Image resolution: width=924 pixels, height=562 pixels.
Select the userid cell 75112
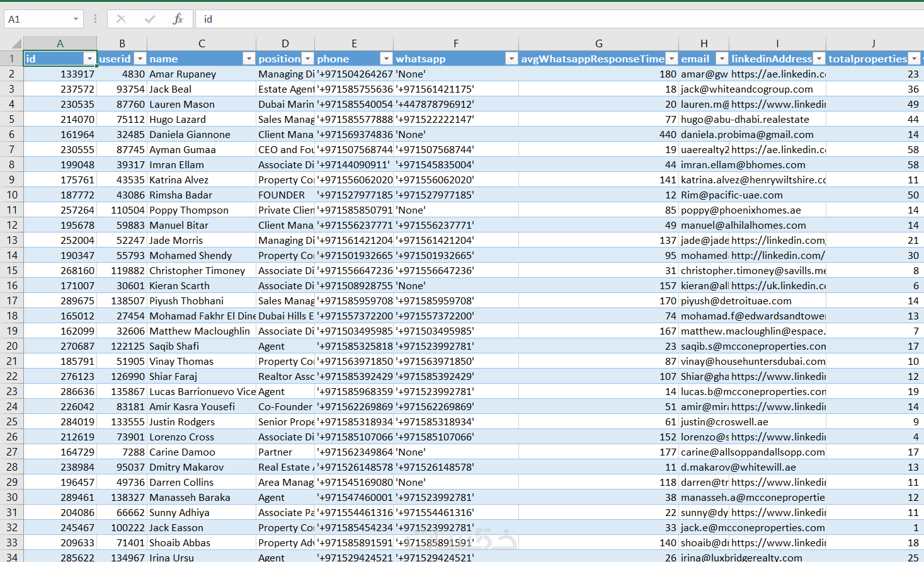122,119
